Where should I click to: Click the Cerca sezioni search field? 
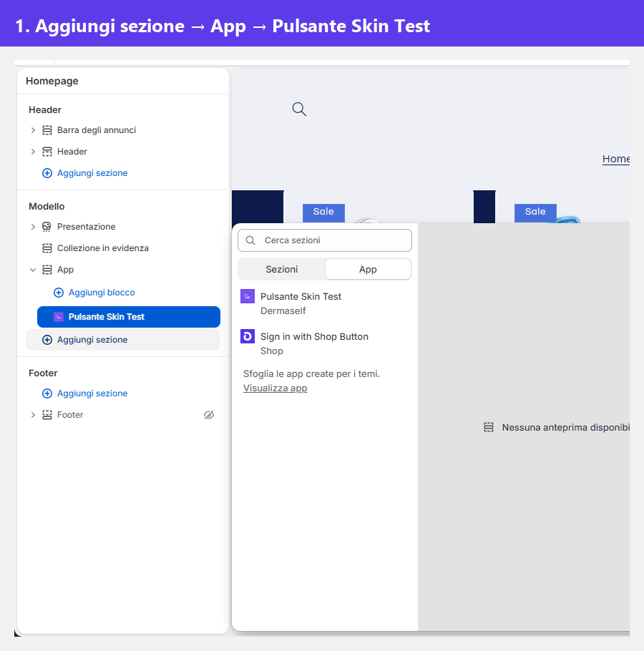(x=325, y=240)
